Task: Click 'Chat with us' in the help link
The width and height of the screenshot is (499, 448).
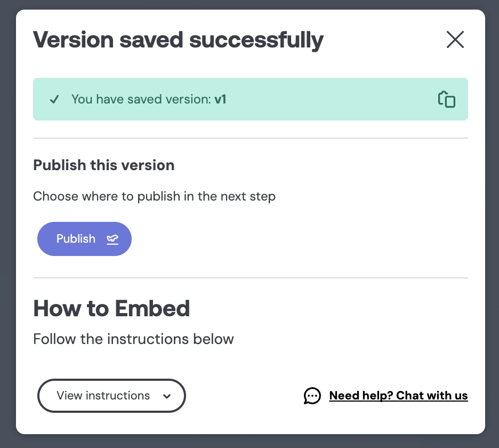Action: click(432, 395)
